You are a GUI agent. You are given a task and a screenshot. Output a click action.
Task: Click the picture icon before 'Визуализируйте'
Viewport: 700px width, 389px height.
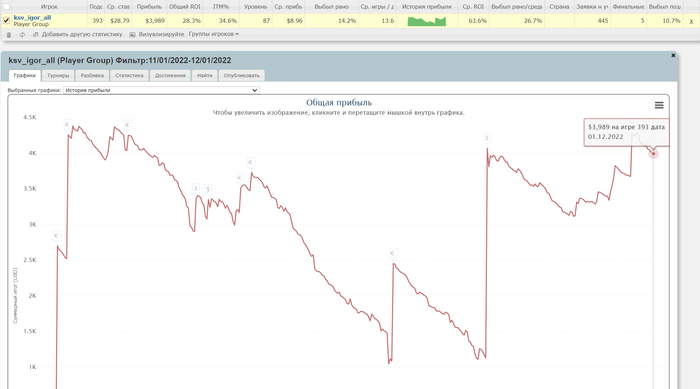point(133,34)
